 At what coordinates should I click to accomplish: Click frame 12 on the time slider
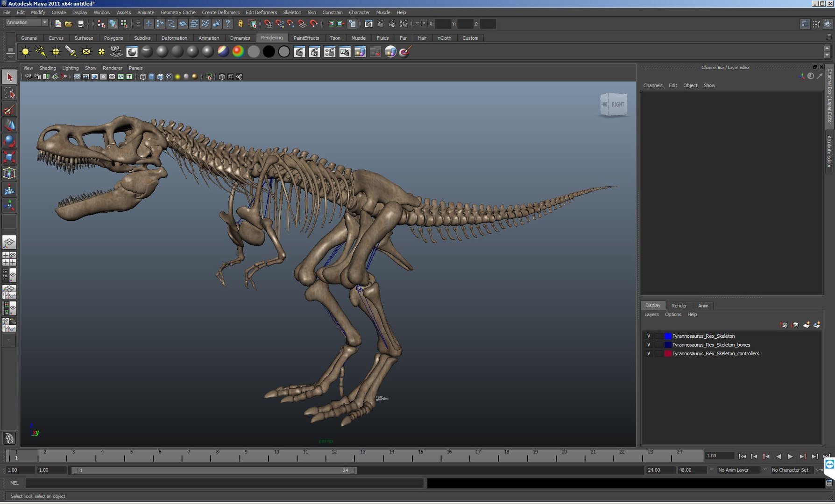click(x=333, y=456)
